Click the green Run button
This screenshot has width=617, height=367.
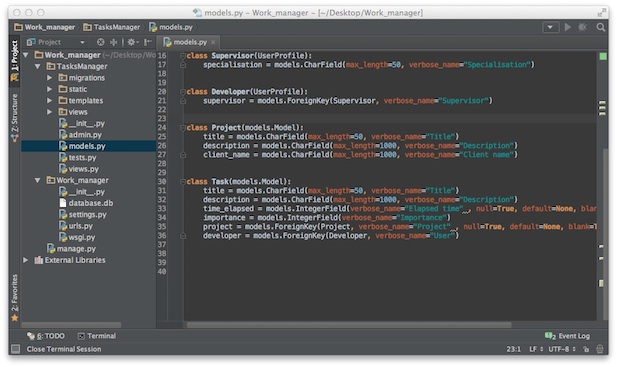[x=567, y=27]
